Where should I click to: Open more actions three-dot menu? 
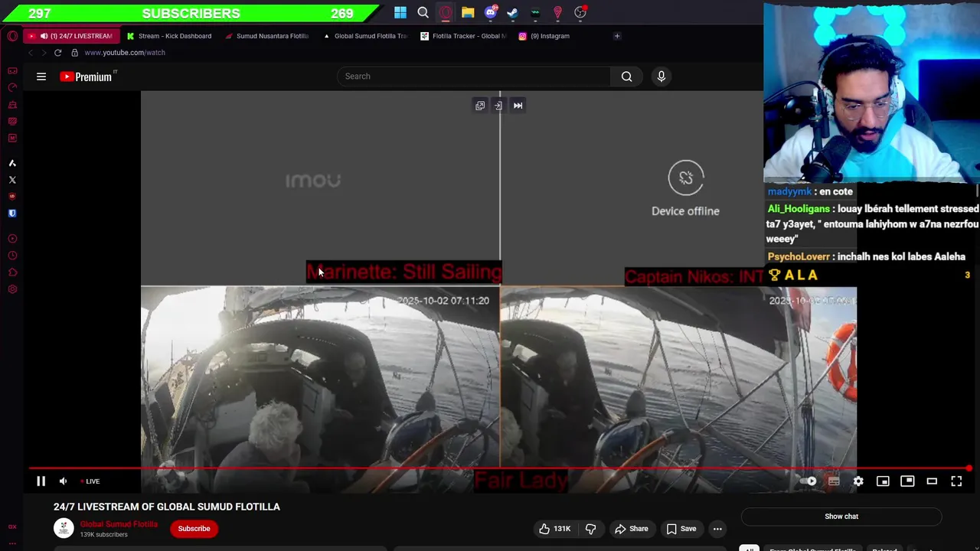[x=717, y=529]
